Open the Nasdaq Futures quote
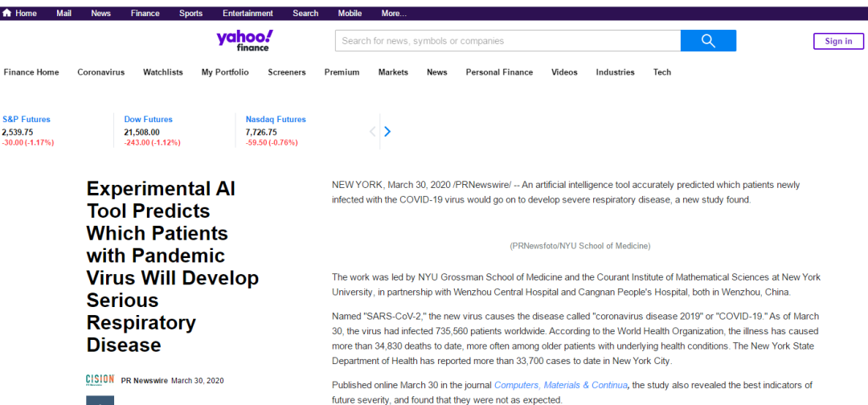Image resolution: width=868 pixels, height=405 pixels. click(276, 119)
